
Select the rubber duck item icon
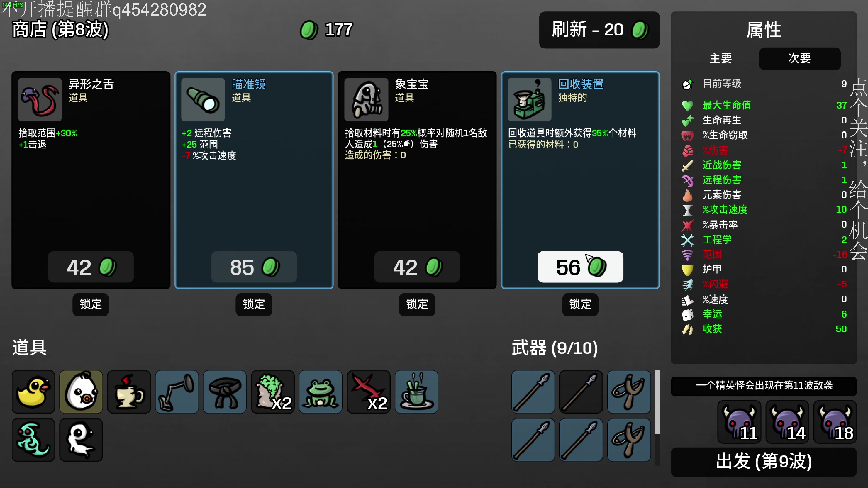coord(33,392)
